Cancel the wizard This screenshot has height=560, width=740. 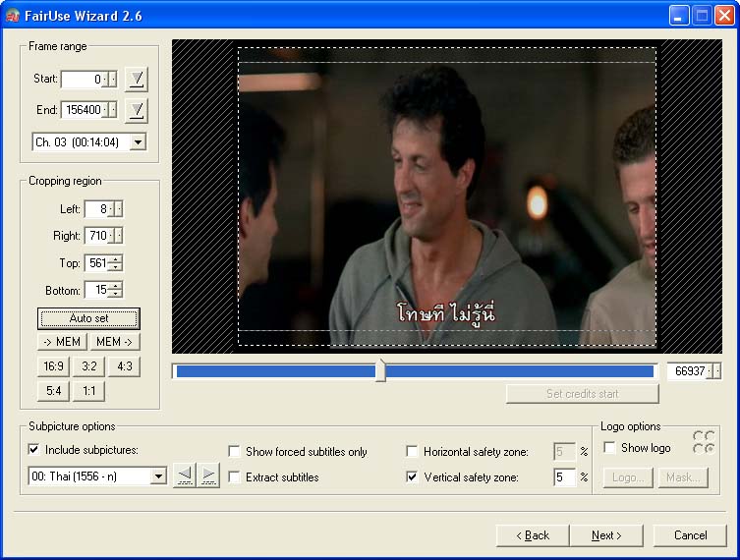point(690,535)
